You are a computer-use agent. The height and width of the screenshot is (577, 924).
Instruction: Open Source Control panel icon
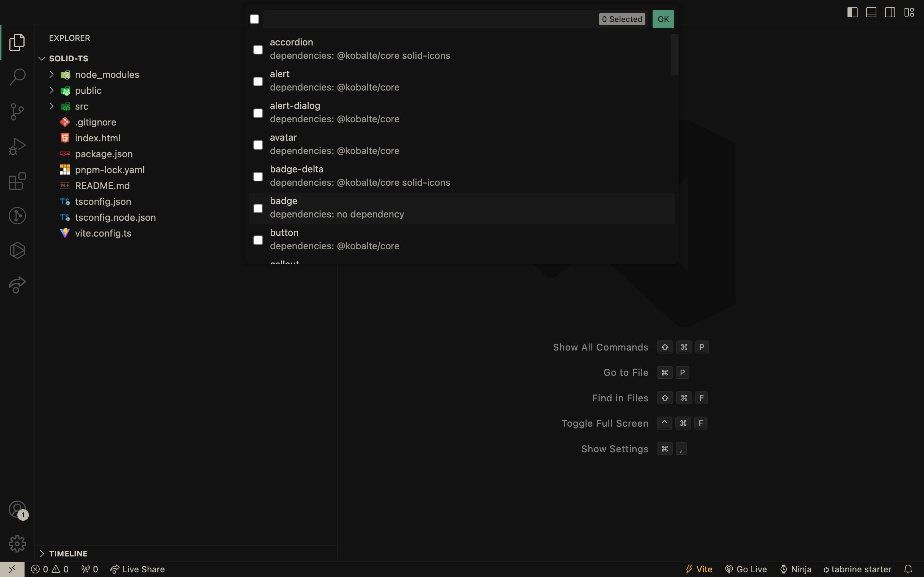click(x=17, y=111)
